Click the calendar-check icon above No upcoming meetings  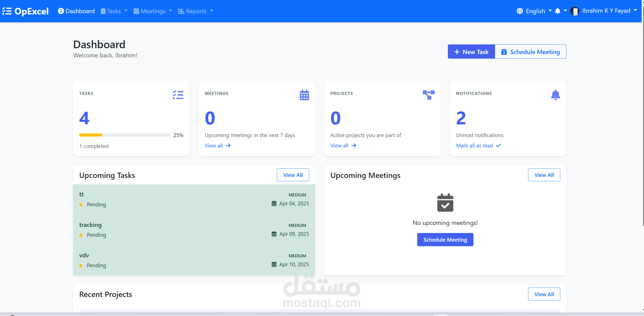(x=445, y=203)
